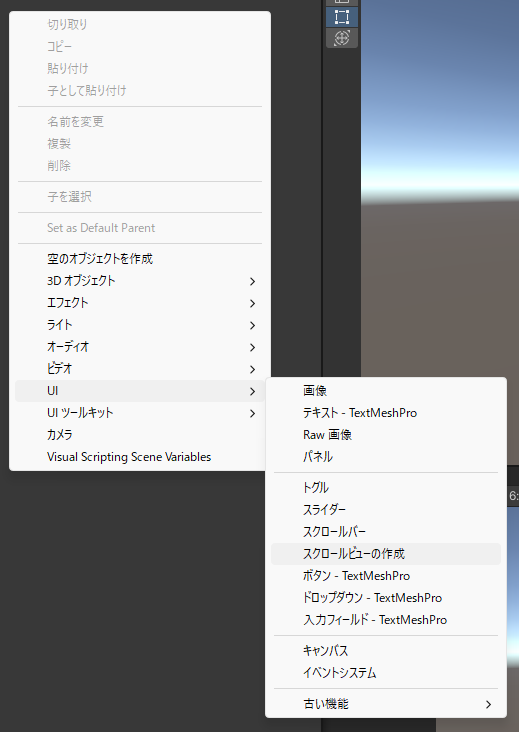The image size is (519, 732).
Task: Expand the 古い機能 submenu arrow
Action: pyautogui.click(x=488, y=704)
